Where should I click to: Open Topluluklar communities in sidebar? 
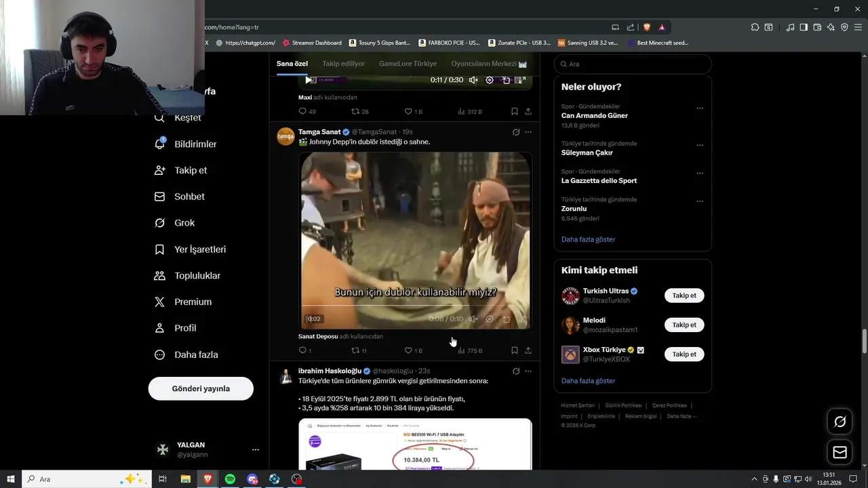[x=187, y=276]
